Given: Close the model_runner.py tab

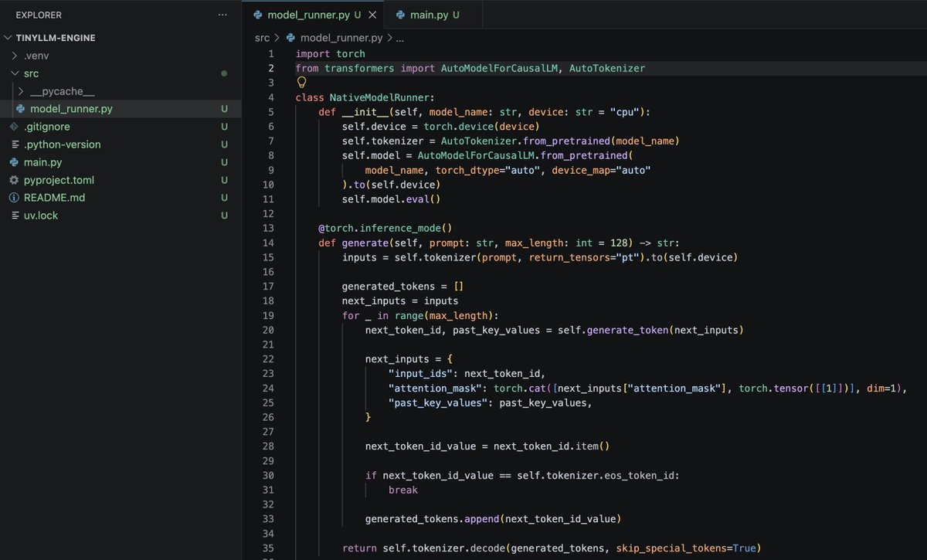Looking at the screenshot, I should coord(373,15).
